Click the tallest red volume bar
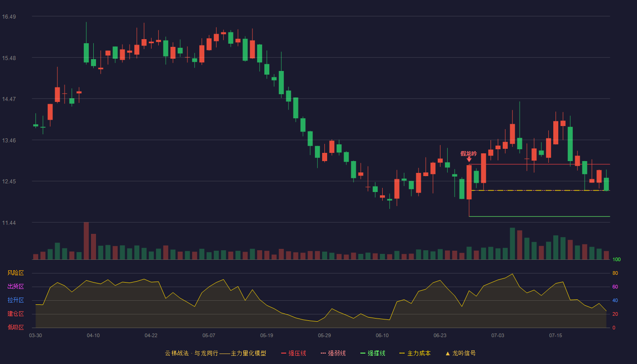The width and height of the screenshot is (637, 364). 86,241
